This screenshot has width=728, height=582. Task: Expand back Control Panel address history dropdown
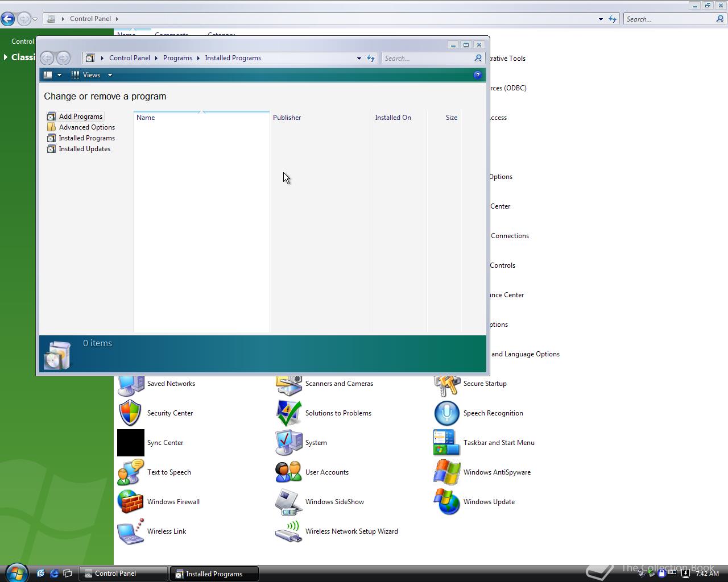pos(601,19)
